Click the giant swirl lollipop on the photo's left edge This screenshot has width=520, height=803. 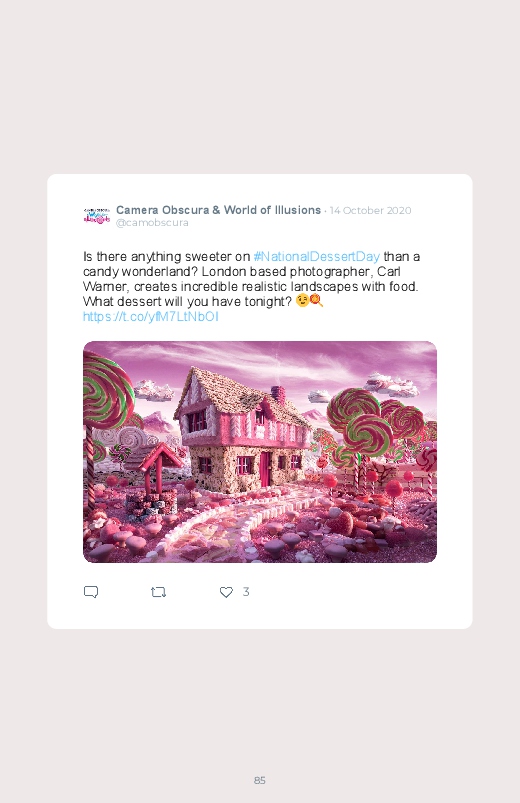click(106, 394)
